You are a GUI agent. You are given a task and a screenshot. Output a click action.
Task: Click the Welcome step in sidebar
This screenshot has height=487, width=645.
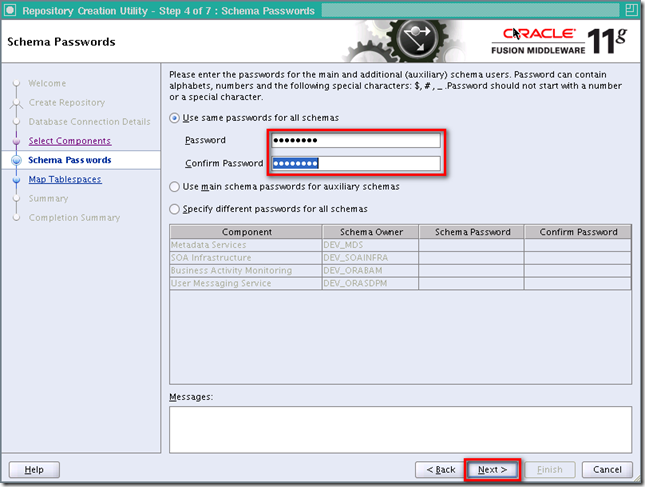coord(47,83)
